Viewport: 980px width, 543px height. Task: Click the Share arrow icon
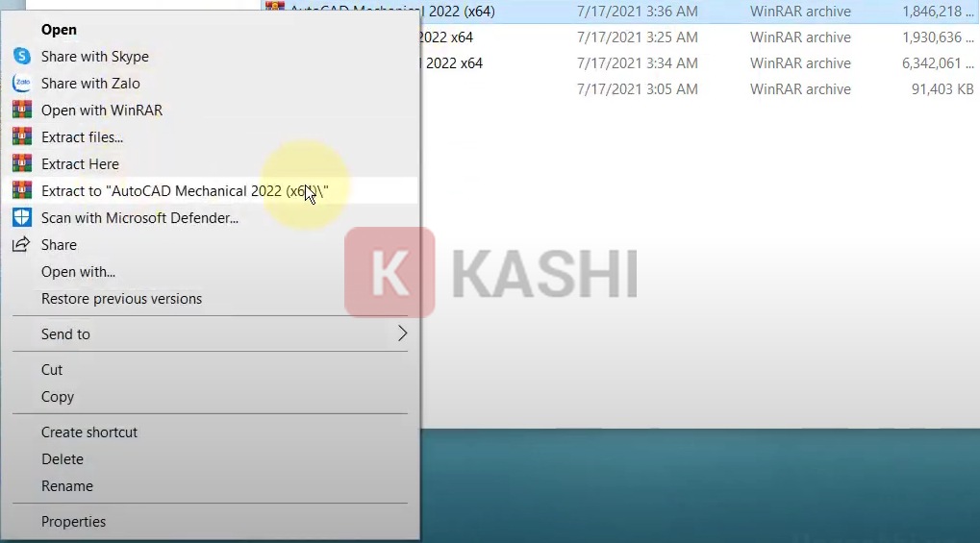click(21, 245)
